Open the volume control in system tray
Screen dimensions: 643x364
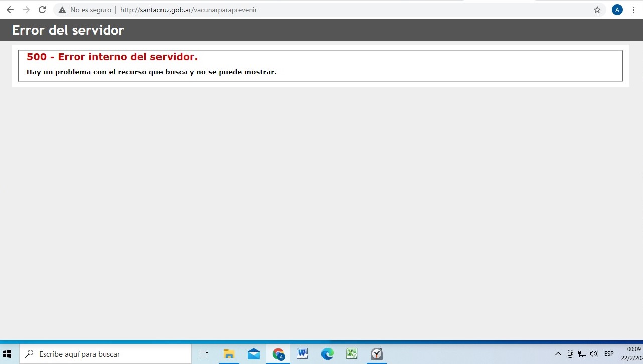click(x=594, y=354)
